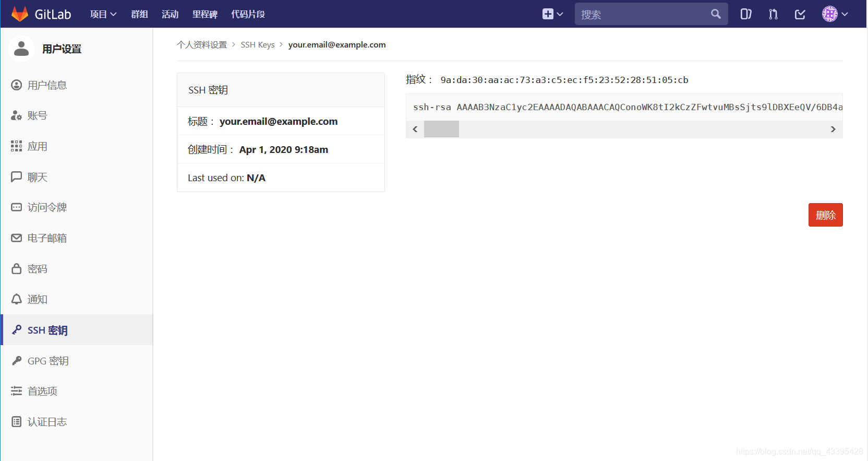Click the SSH 密钥 key icon
Screen dimensions: 868x461
pyautogui.click(x=17, y=330)
